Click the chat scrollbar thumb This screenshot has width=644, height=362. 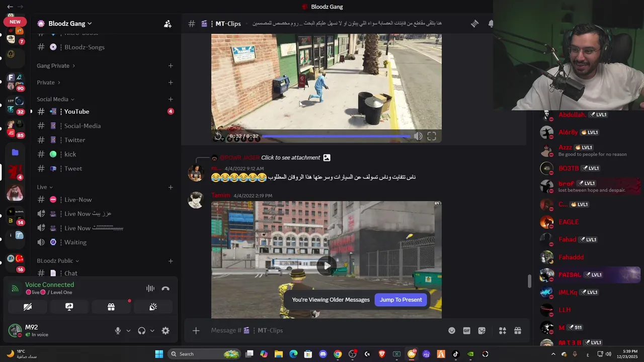(x=529, y=282)
